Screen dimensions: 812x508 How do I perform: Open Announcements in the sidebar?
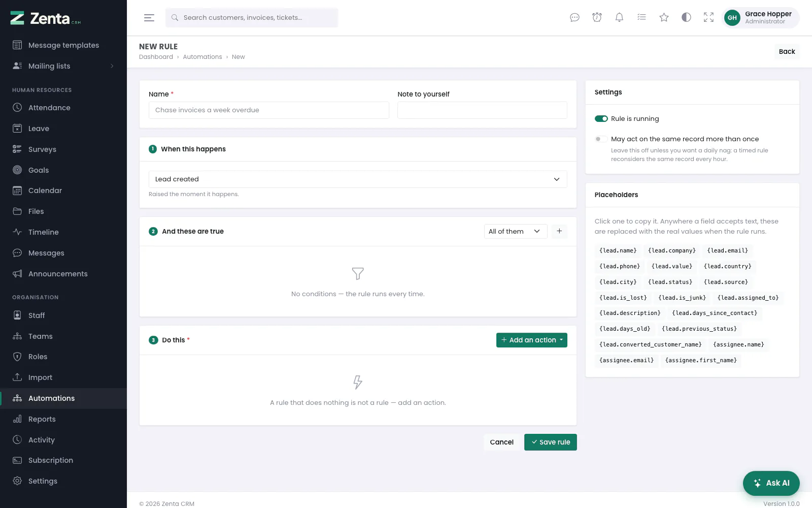click(63, 274)
